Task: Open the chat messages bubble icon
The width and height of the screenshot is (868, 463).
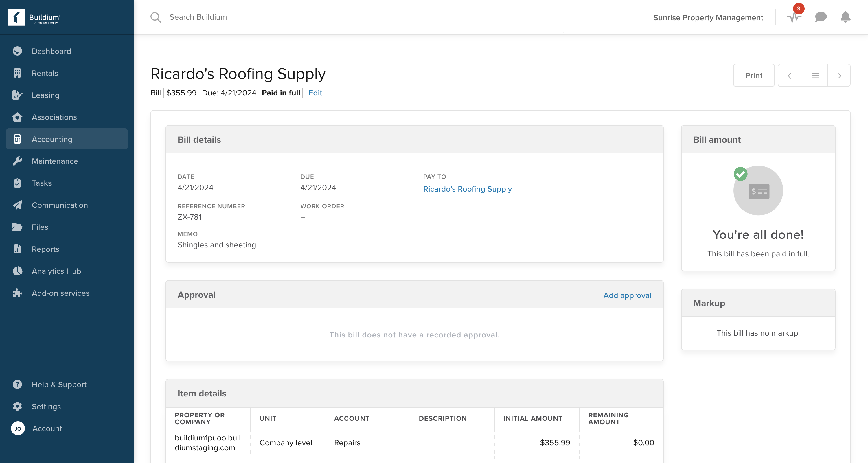Action: click(x=821, y=17)
